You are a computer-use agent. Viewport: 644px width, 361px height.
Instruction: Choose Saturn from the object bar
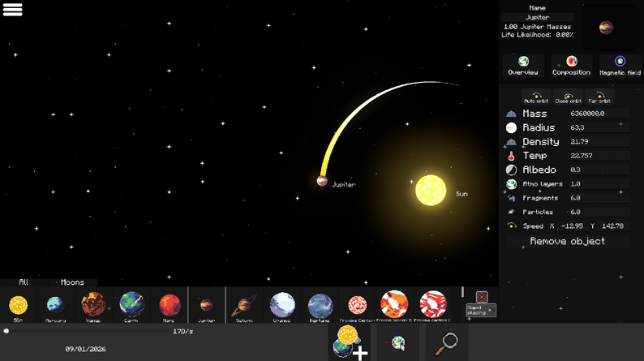(x=244, y=306)
